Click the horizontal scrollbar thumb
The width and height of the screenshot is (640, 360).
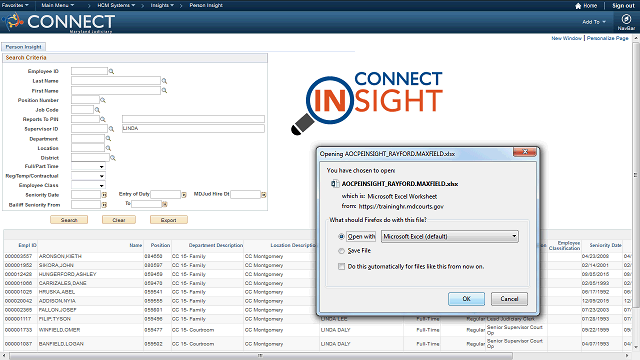260,356
